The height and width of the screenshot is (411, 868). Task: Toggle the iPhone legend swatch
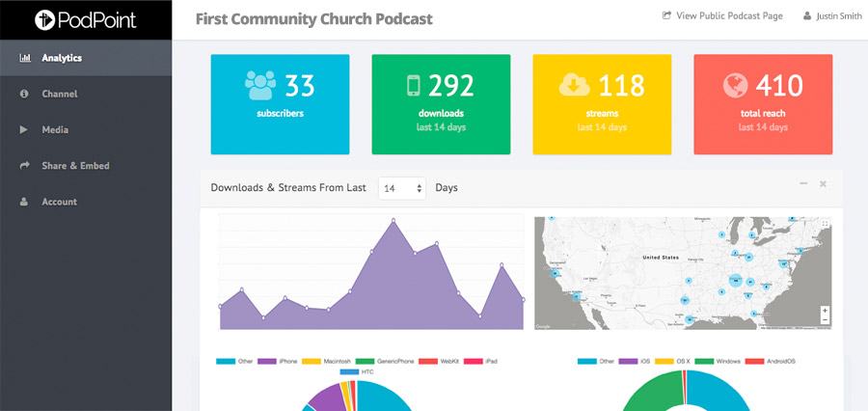tap(267, 361)
